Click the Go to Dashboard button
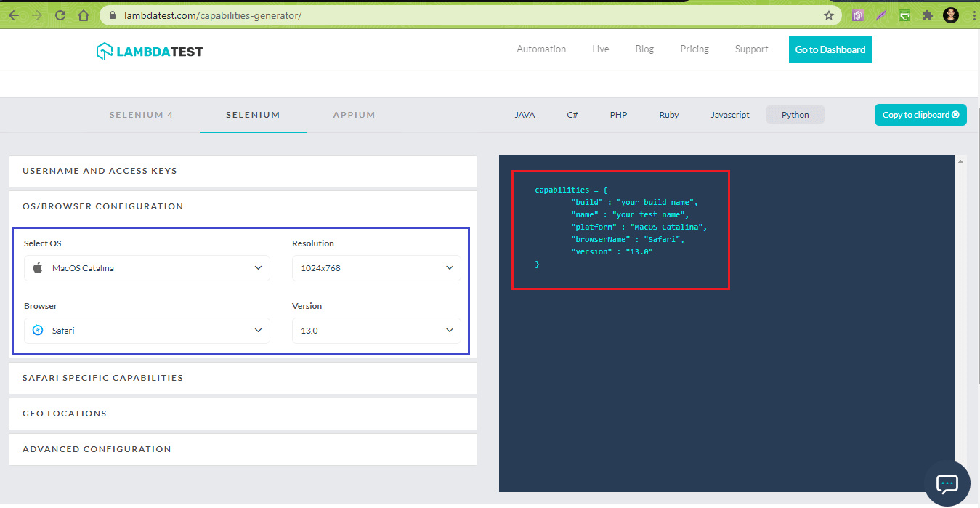Image resolution: width=980 pixels, height=508 pixels. point(830,49)
